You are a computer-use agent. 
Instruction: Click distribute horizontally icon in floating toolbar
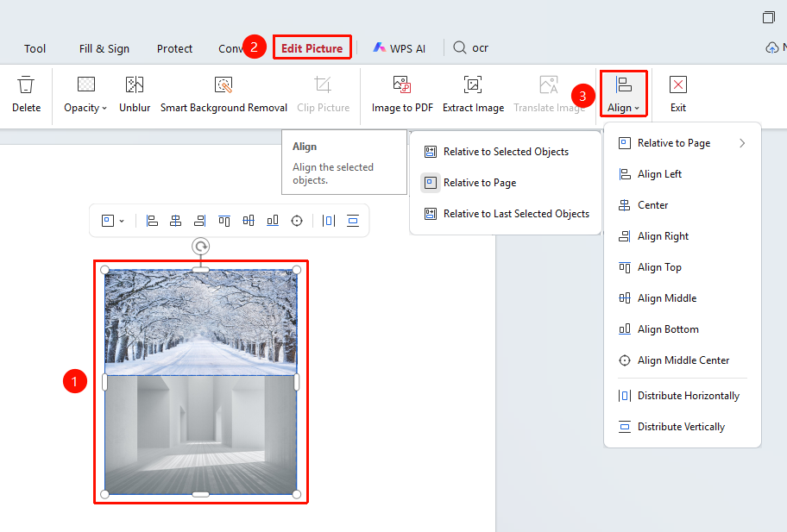click(x=329, y=221)
